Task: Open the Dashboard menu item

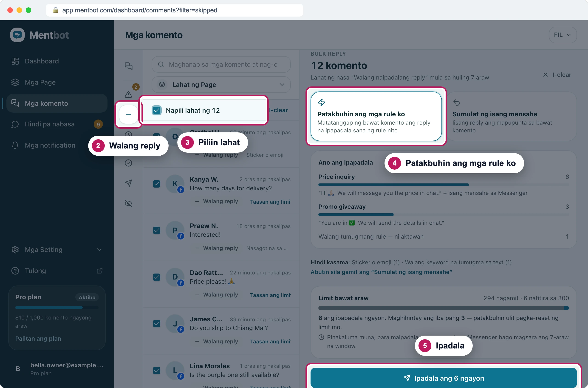Action: pos(57,61)
